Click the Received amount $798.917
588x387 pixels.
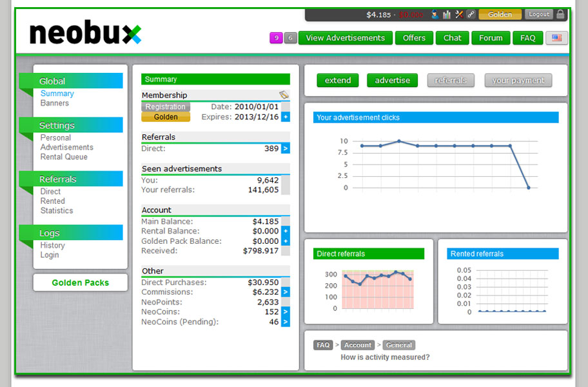(x=260, y=251)
